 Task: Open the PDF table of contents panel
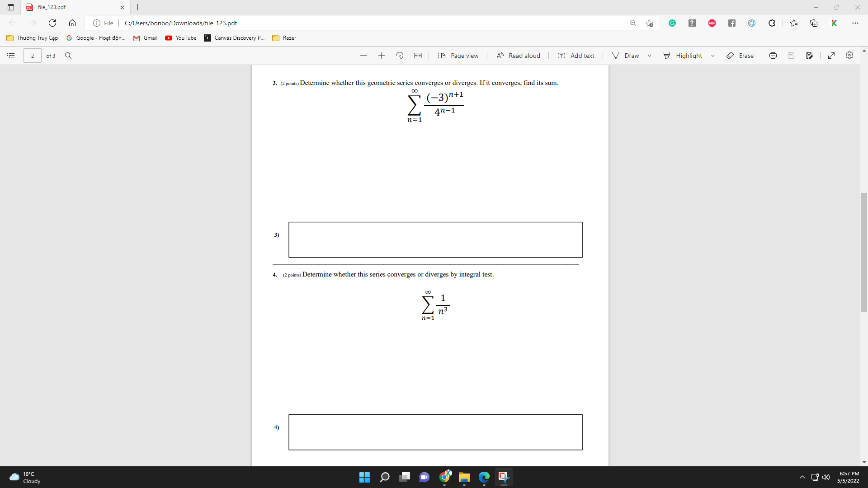[x=11, y=55]
